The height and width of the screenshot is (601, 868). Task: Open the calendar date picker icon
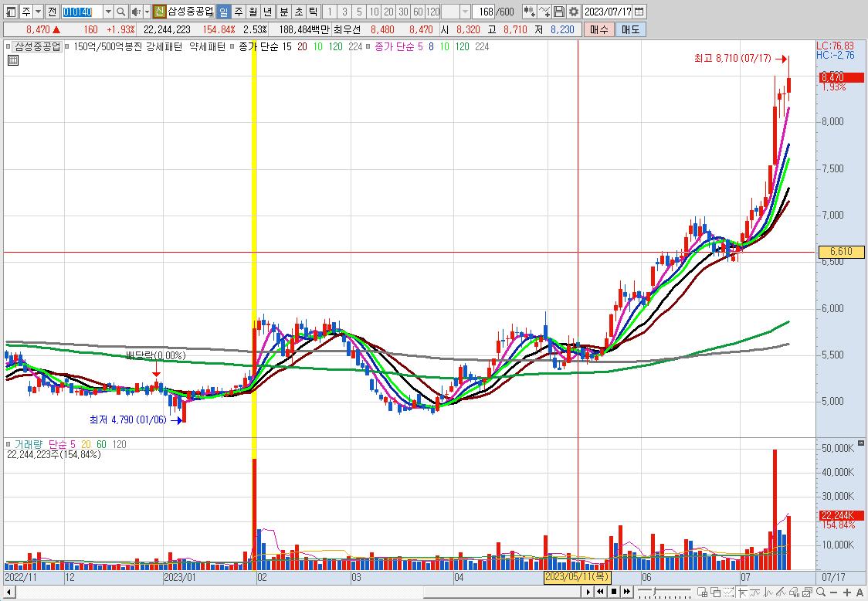tap(639, 11)
